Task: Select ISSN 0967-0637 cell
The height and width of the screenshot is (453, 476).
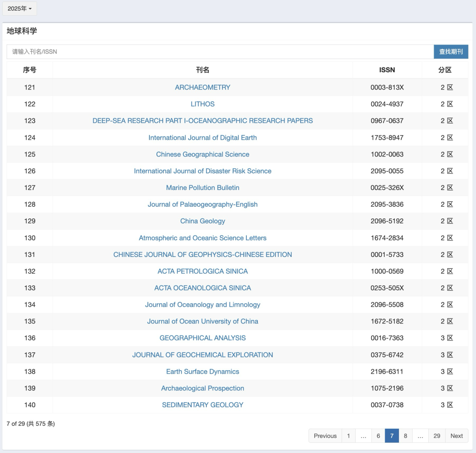Action: tap(387, 121)
